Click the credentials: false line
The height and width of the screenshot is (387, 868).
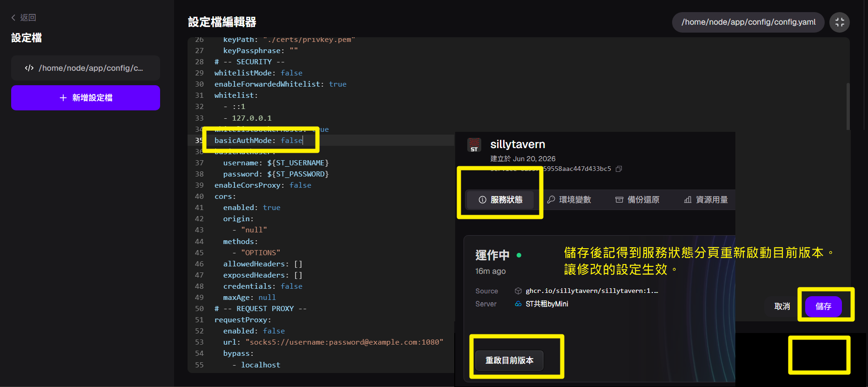[x=262, y=286]
